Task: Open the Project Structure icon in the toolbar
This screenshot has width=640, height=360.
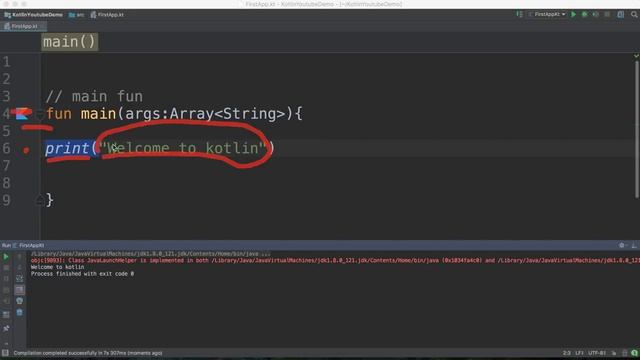Action: click(x=621, y=15)
